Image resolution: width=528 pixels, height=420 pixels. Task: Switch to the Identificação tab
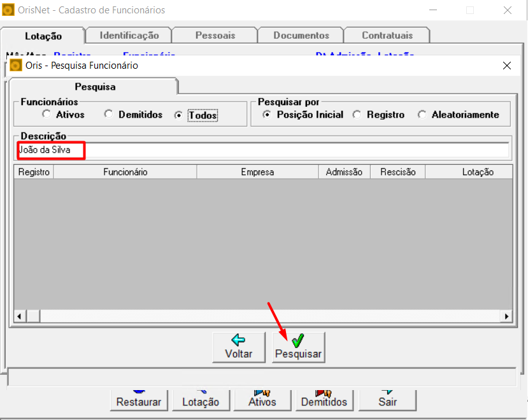pyautogui.click(x=129, y=36)
